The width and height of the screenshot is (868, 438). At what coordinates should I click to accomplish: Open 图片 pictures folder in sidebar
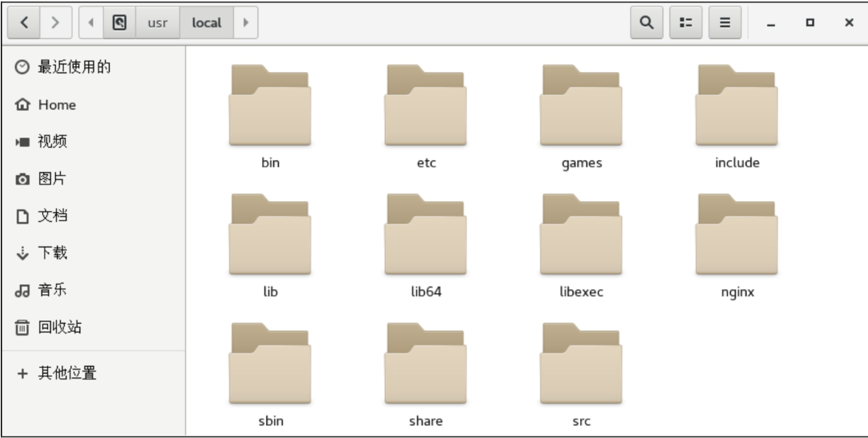click(x=94, y=178)
